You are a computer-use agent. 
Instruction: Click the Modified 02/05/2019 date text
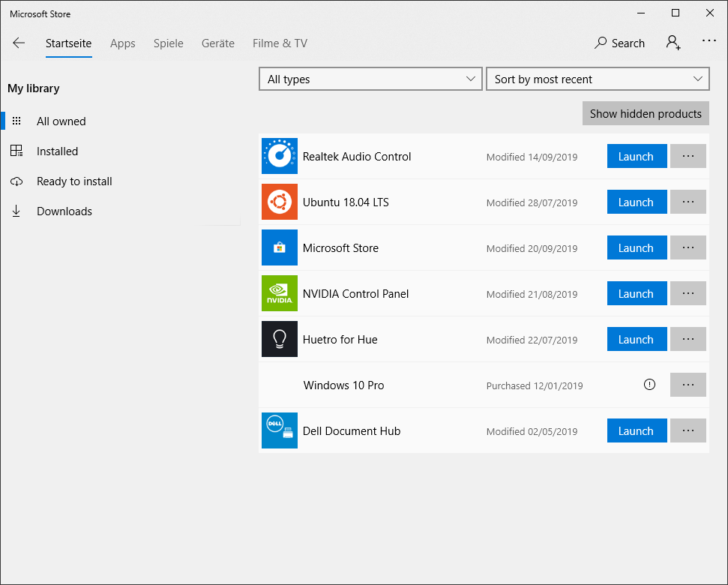(532, 431)
